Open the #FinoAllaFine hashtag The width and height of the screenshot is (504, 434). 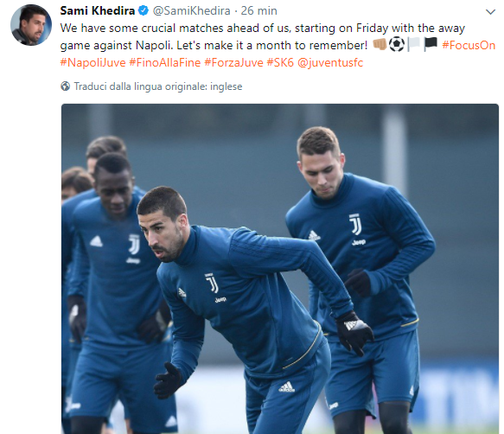tap(165, 62)
